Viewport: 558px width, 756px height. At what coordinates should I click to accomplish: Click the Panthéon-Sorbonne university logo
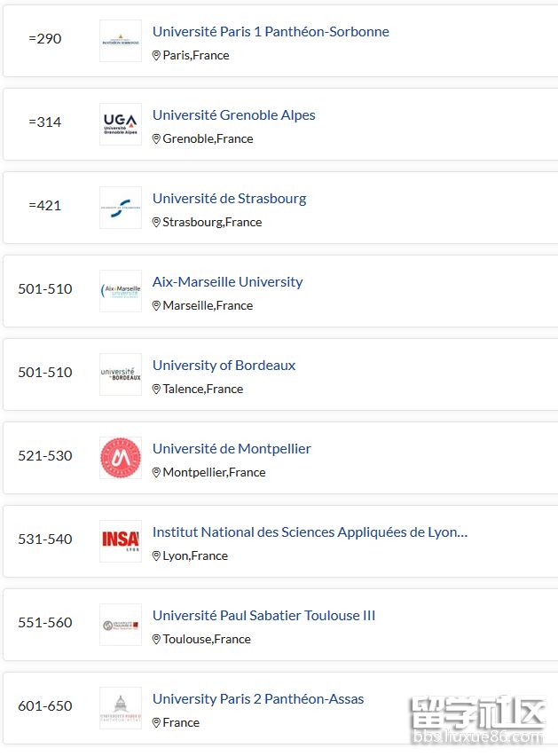(121, 41)
